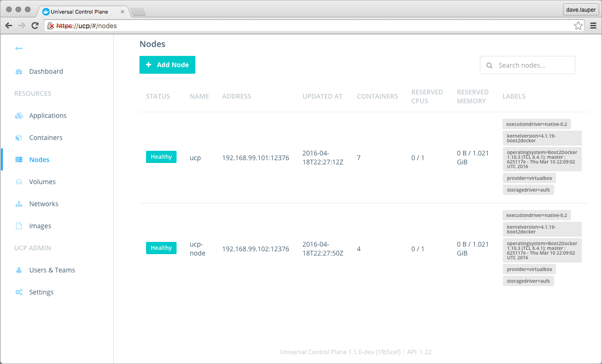The height and width of the screenshot is (364, 602).
Task: Click the Containers box icon
Action: pyautogui.click(x=19, y=138)
